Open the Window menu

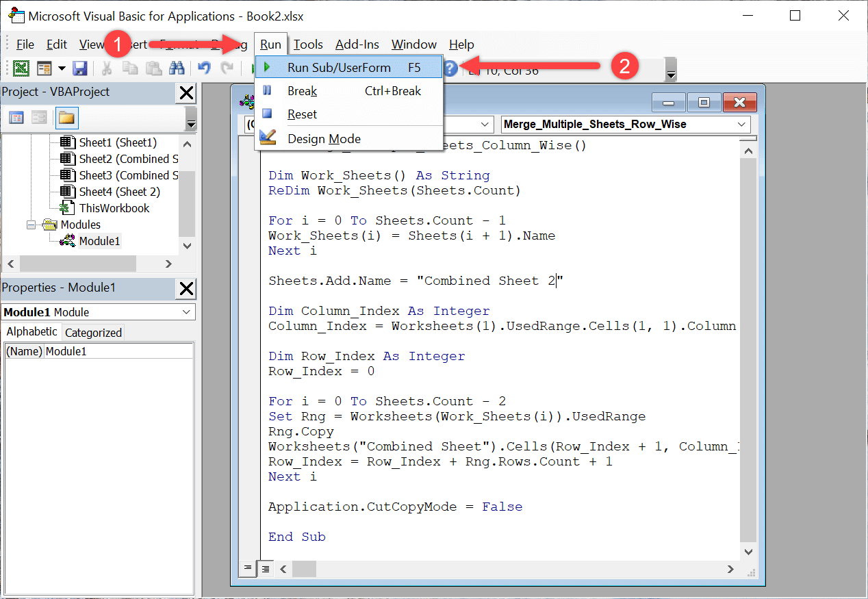click(x=414, y=44)
